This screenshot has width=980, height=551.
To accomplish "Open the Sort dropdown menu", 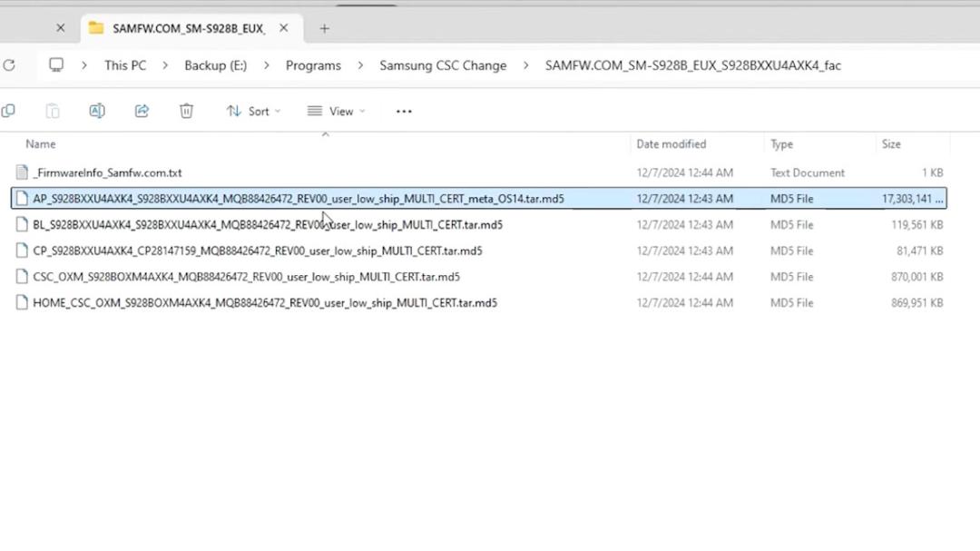I will (x=253, y=112).
